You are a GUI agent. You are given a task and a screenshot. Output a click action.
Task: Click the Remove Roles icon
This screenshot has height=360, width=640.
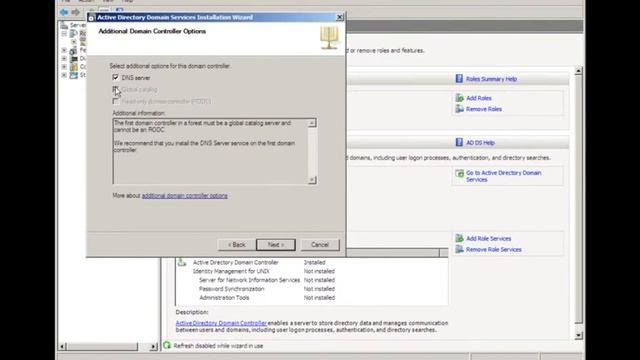(460, 109)
